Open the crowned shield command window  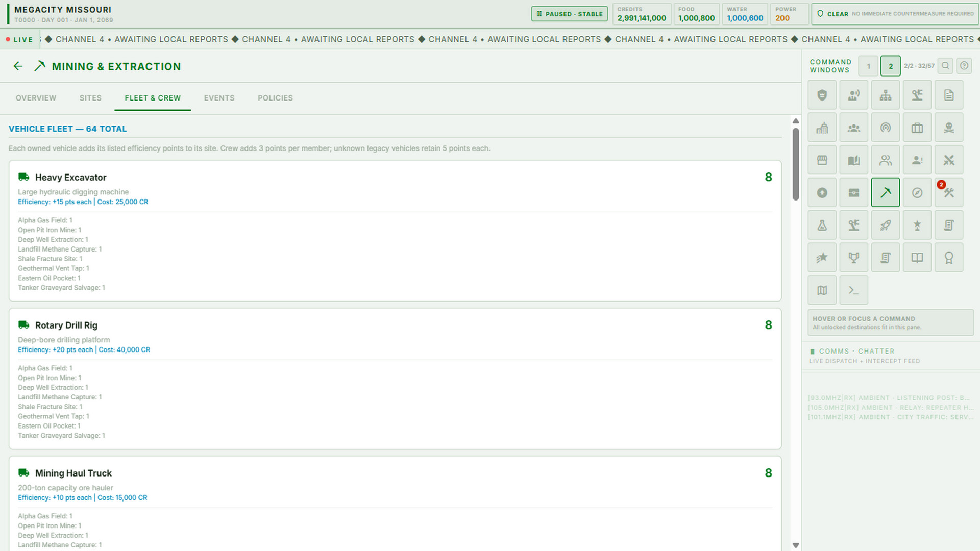(822, 95)
